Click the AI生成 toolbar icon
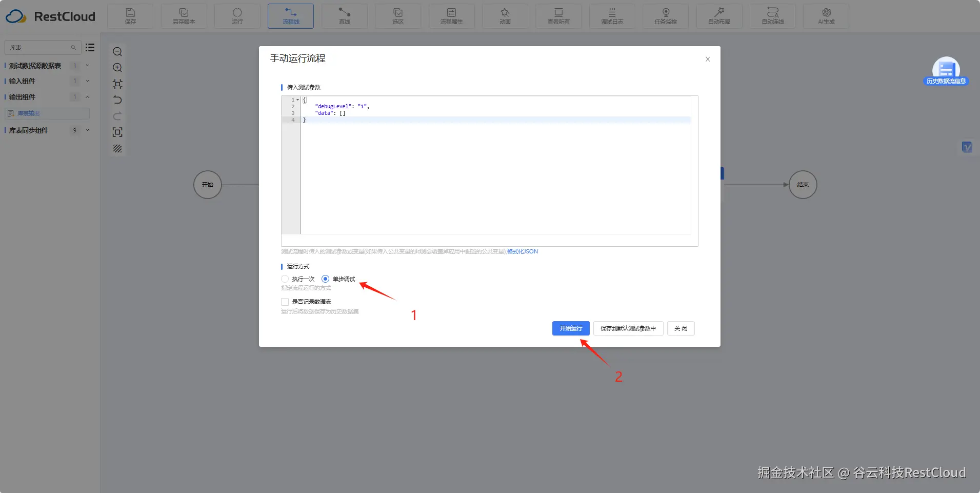 tap(826, 16)
